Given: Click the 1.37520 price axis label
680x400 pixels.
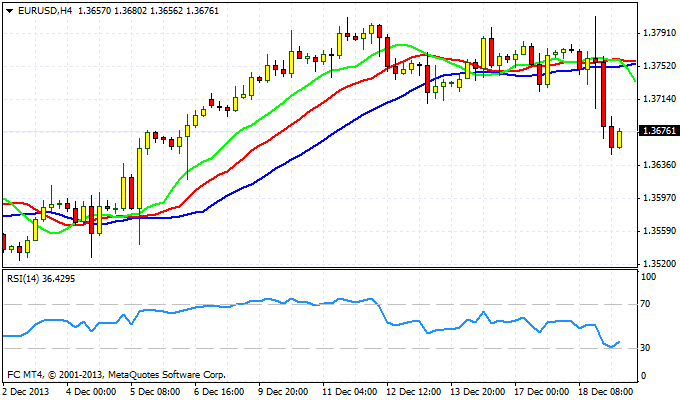Looking at the screenshot, I should pyautogui.click(x=660, y=66).
